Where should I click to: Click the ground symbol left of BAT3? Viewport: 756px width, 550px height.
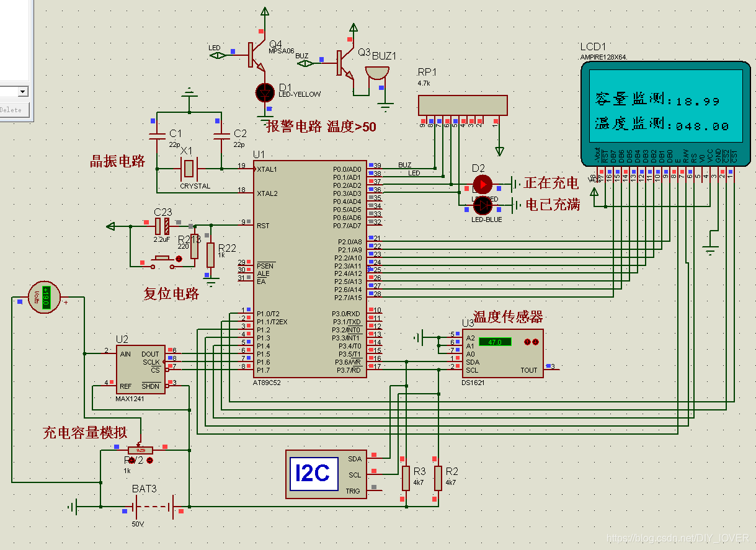73,507
